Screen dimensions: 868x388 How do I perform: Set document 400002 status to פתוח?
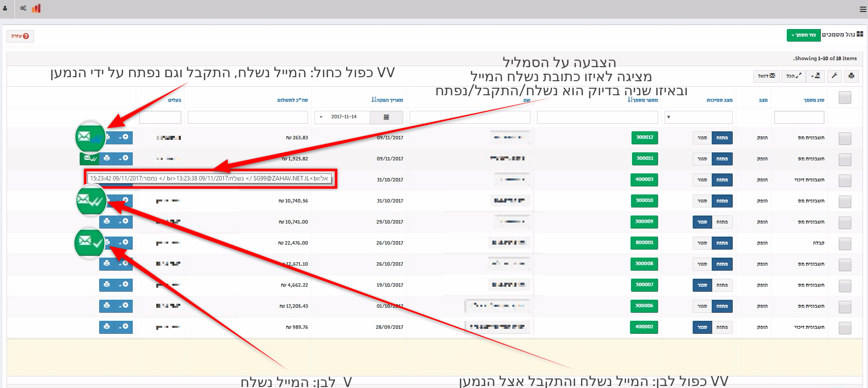point(722,327)
